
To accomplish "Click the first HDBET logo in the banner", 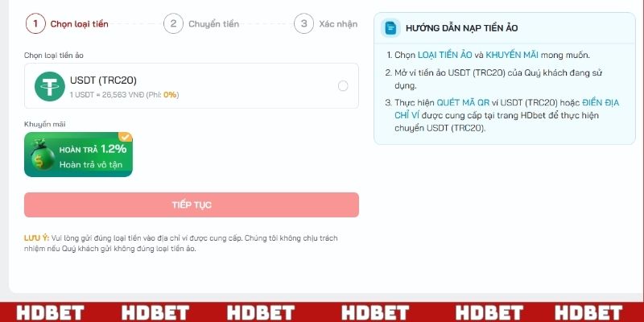I will (x=51, y=313).
